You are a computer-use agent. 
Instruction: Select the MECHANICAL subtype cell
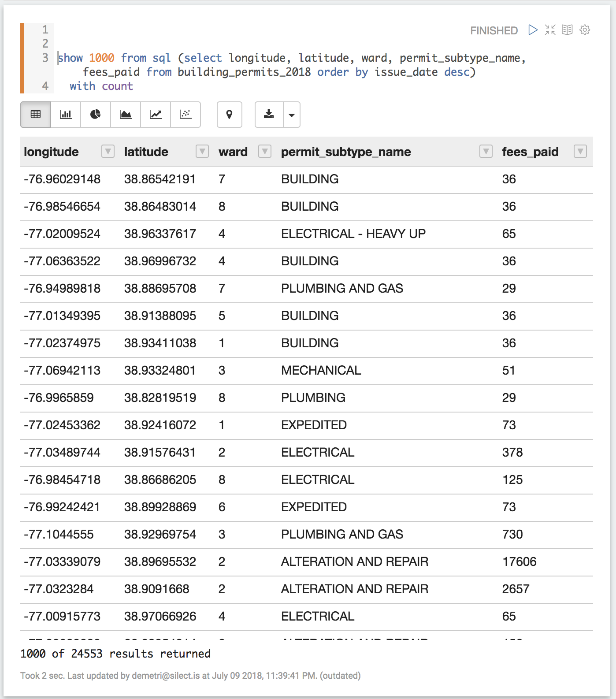[321, 371]
